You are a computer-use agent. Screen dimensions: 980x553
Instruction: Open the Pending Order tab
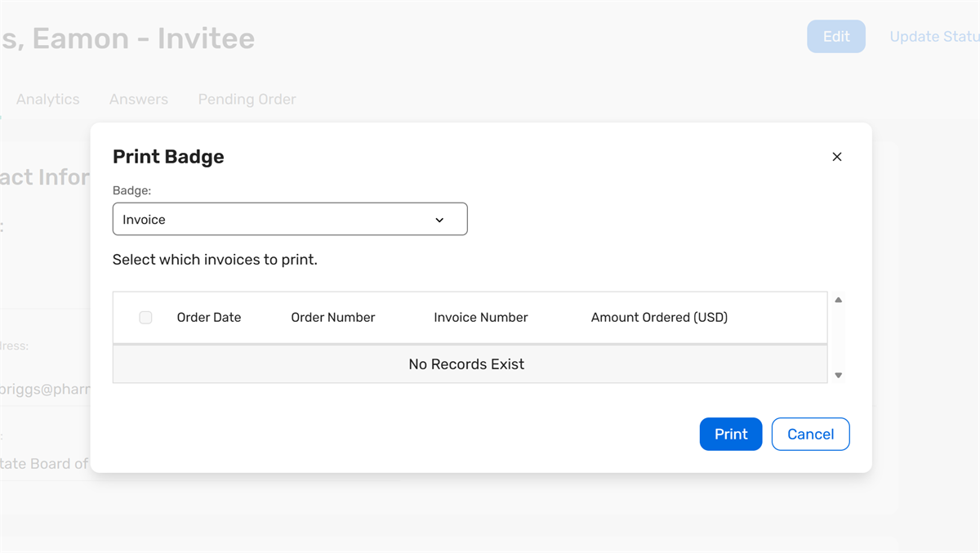coord(247,99)
